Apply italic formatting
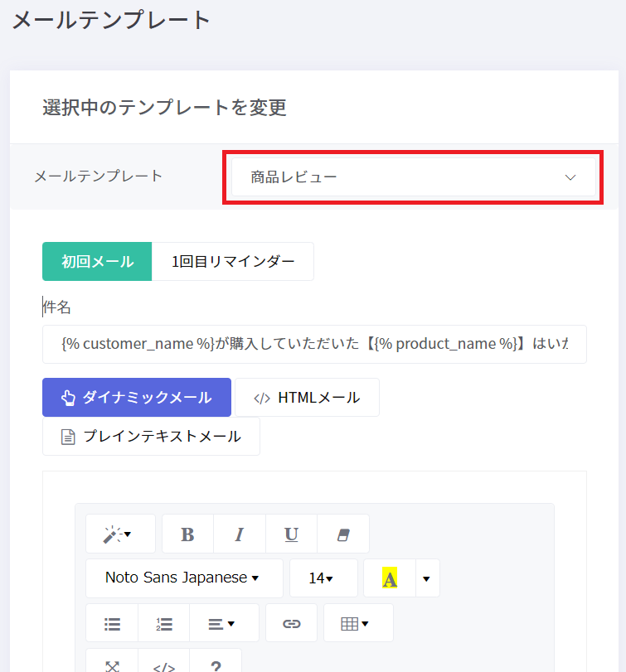This screenshot has width=626, height=672. pyautogui.click(x=240, y=534)
